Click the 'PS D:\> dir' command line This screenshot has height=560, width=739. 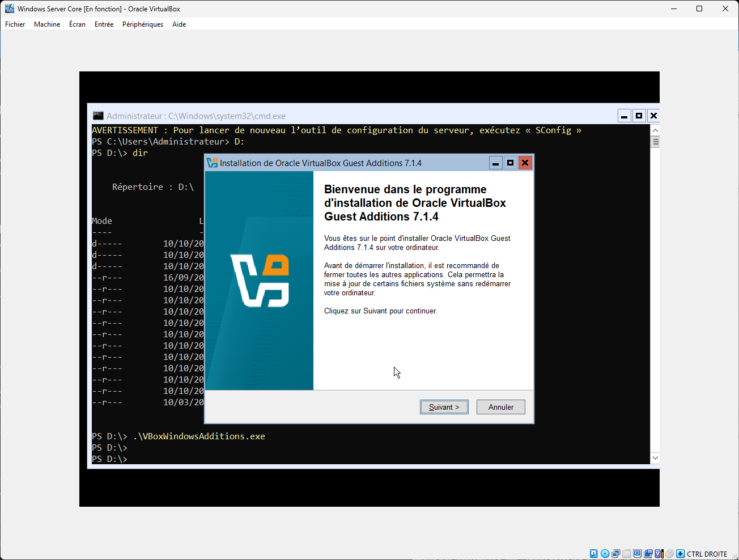pyautogui.click(x=120, y=153)
